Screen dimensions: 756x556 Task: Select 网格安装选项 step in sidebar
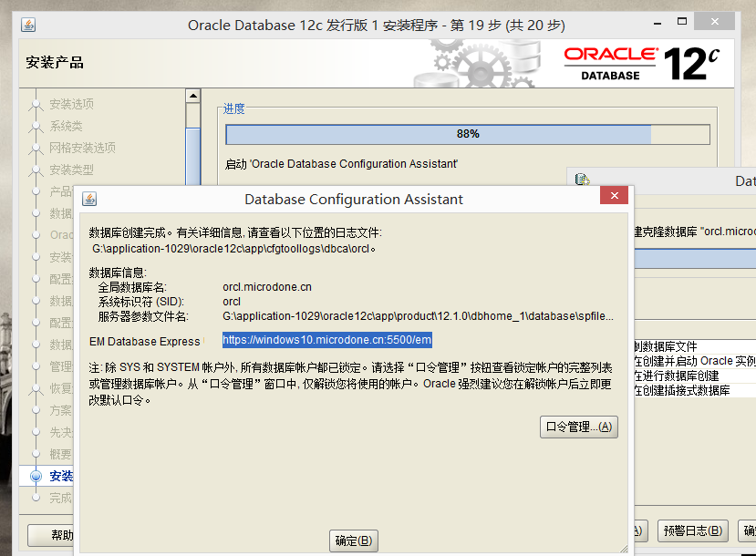point(82,148)
